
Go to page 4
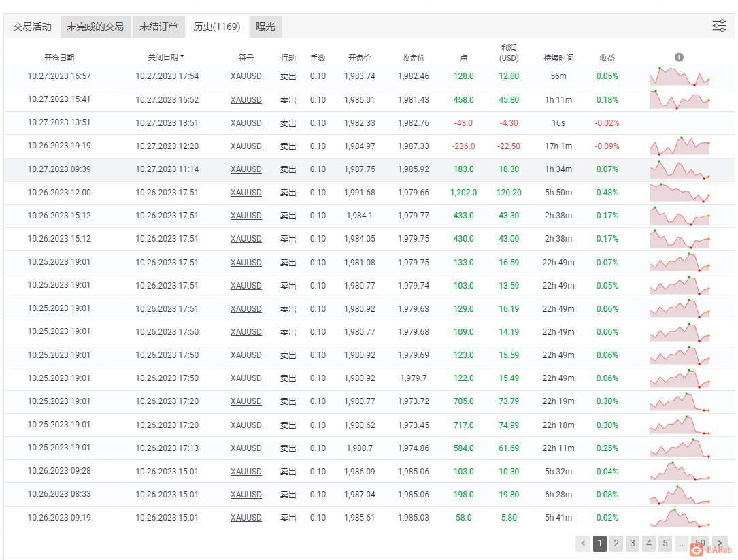click(649, 543)
